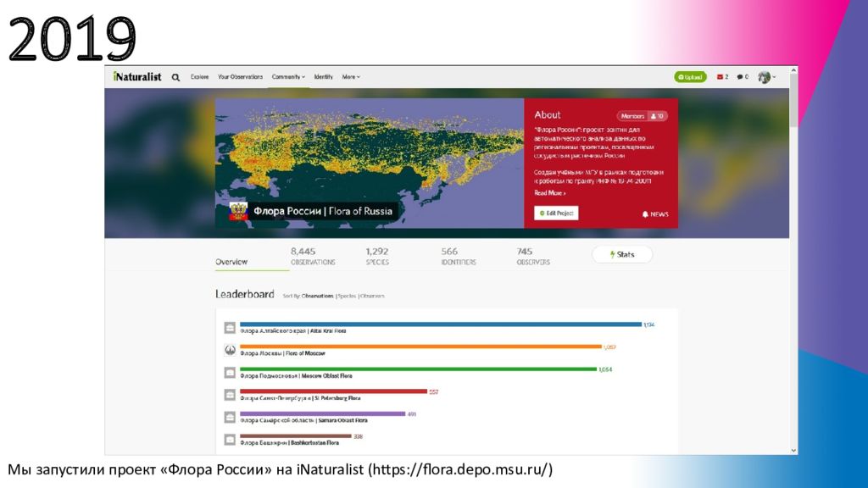Click the Altai Krai Flora project icon

click(230, 328)
